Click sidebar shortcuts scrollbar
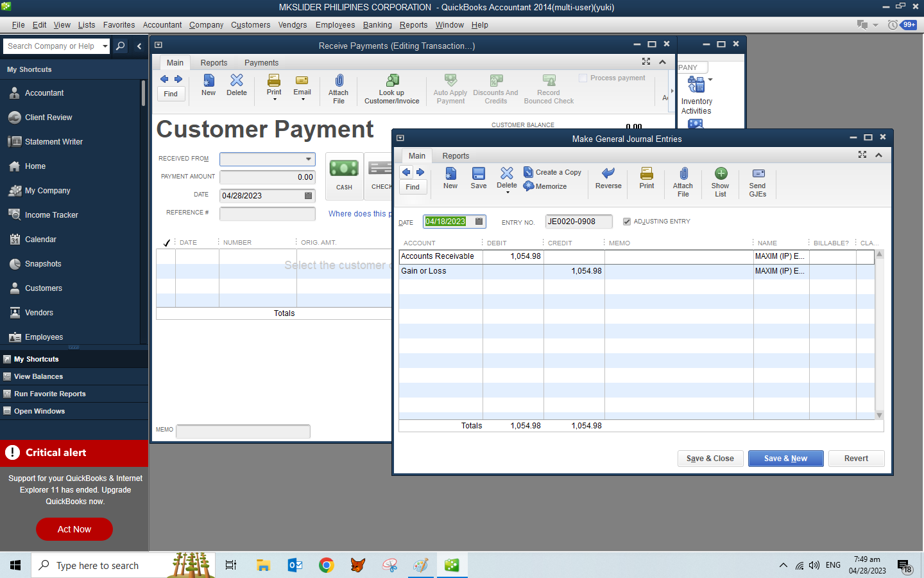Image resolution: width=924 pixels, height=578 pixels. tap(142, 93)
